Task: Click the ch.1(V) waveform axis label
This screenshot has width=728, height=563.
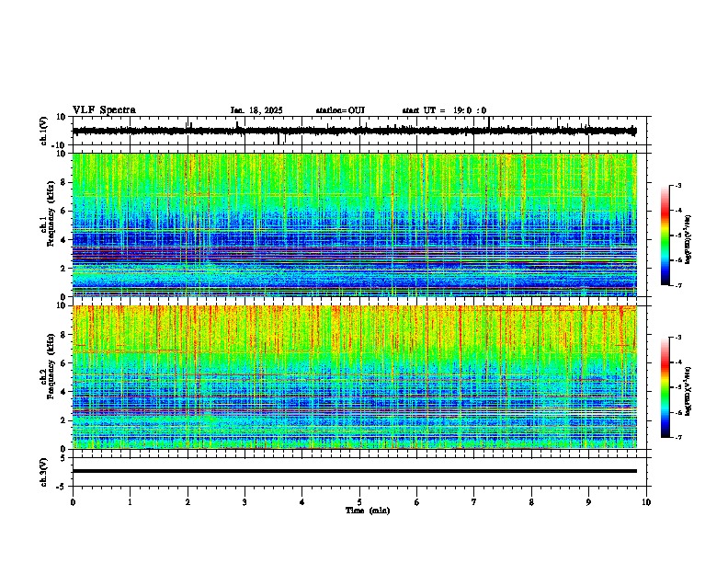Action: [x=44, y=131]
